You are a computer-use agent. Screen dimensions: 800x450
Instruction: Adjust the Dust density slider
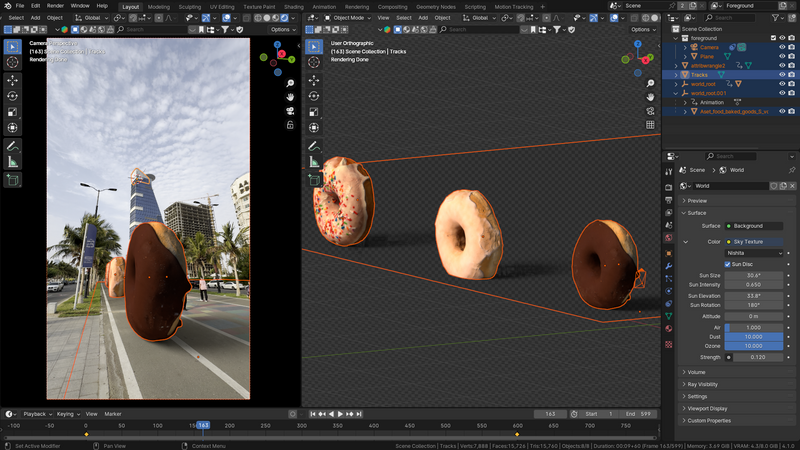coord(755,336)
